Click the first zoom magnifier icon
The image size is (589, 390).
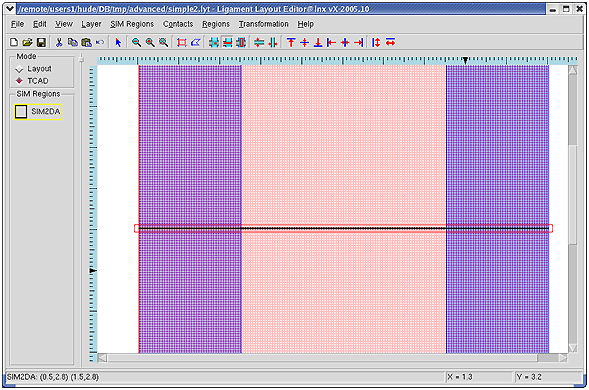[136, 42]
